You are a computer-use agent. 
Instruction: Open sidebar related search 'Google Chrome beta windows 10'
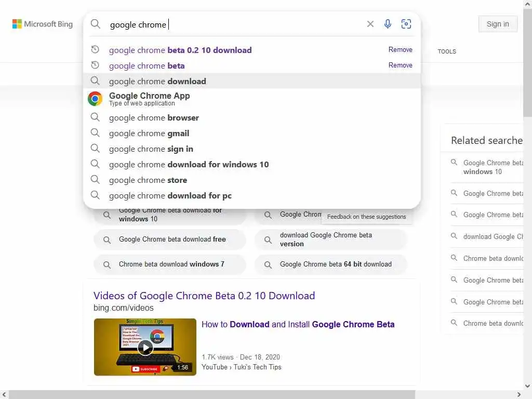coord(487,167)
